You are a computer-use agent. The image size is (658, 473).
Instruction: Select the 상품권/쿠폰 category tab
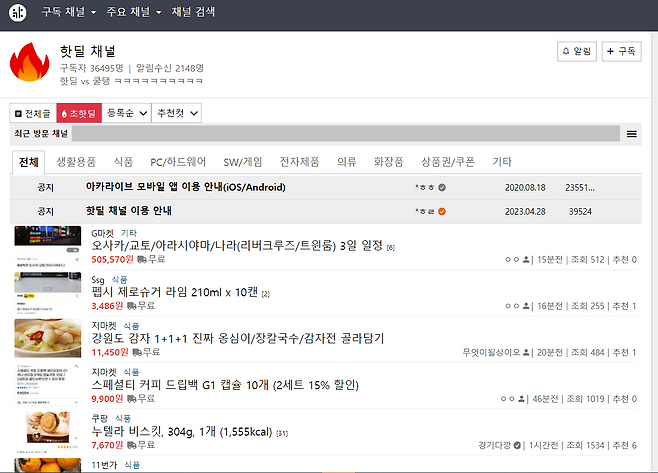pyautogui.click(x=447, y=162)
